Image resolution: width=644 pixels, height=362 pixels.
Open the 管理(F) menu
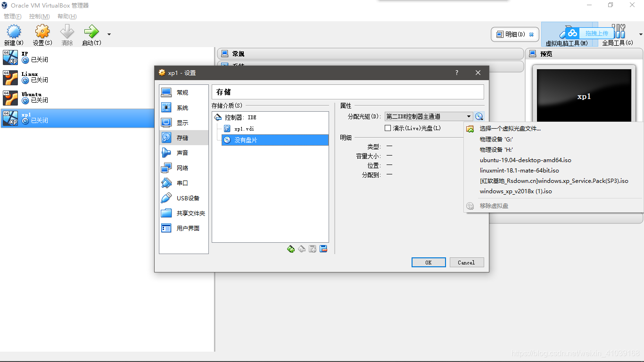tap(13, 16)
